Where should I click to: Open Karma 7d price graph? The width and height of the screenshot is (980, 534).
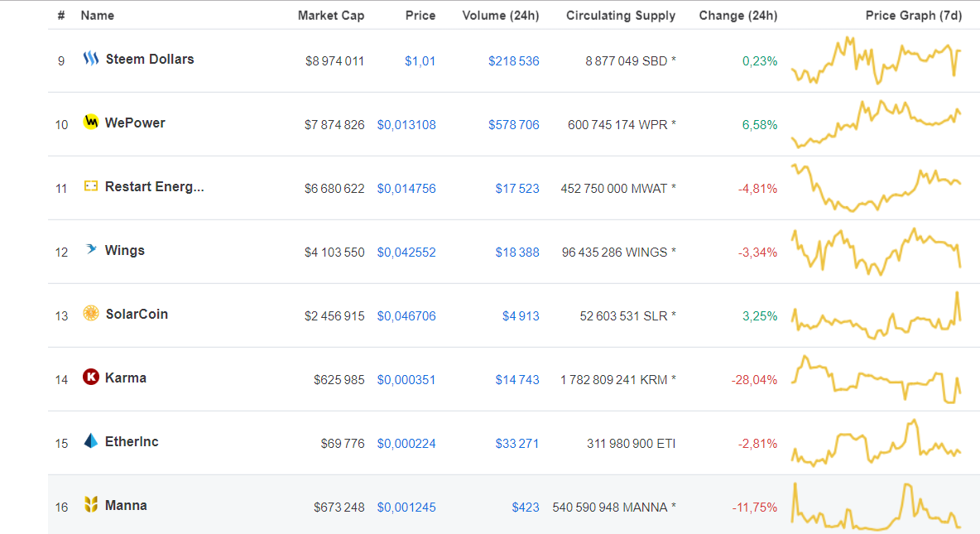(x=877, y=379)
